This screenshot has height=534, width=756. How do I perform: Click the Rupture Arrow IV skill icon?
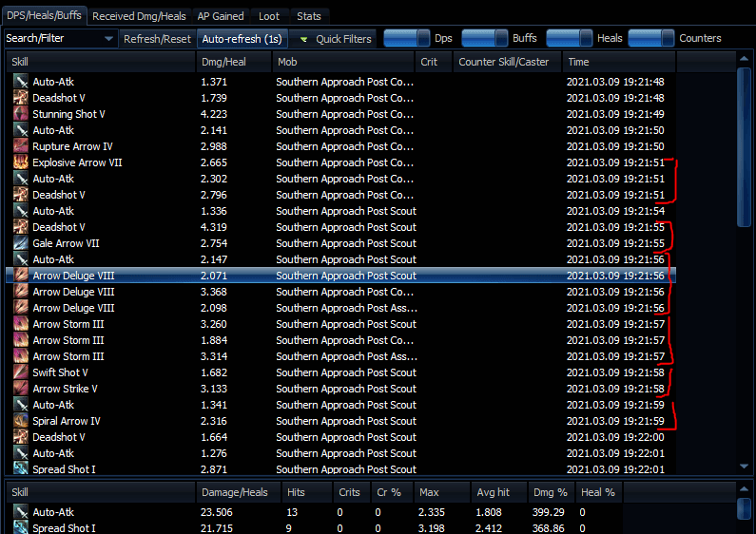coord(20,146)
